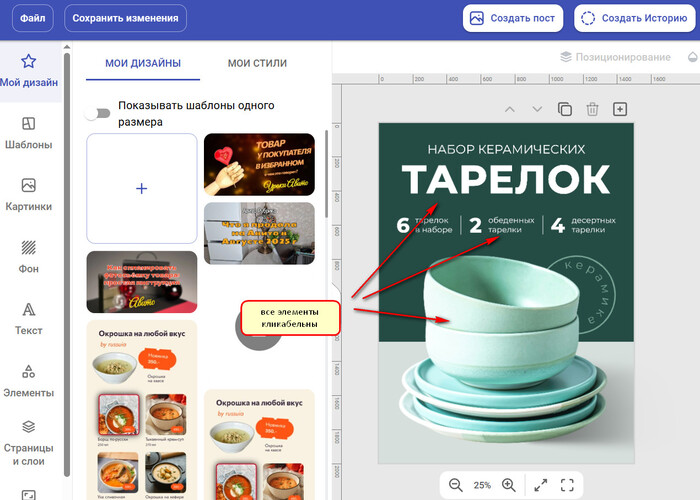Open the Файл menu
This screenshot has height=500, width=700.
click(x=32, y=18)
